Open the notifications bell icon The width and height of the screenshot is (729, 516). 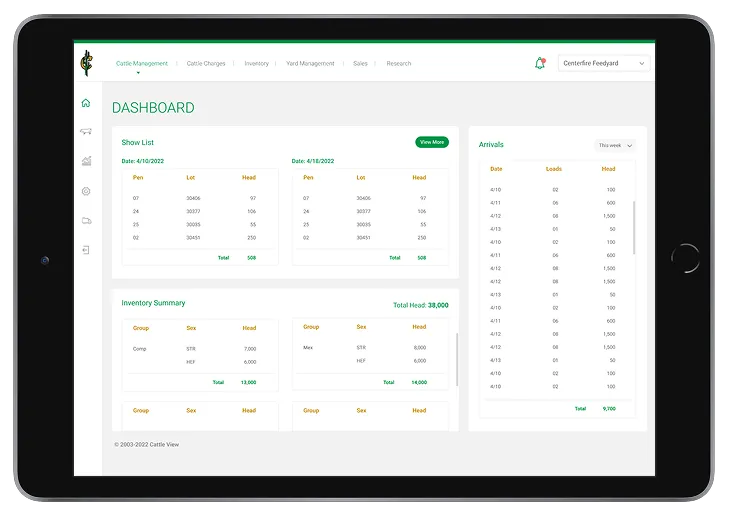(x=540, y=63)
